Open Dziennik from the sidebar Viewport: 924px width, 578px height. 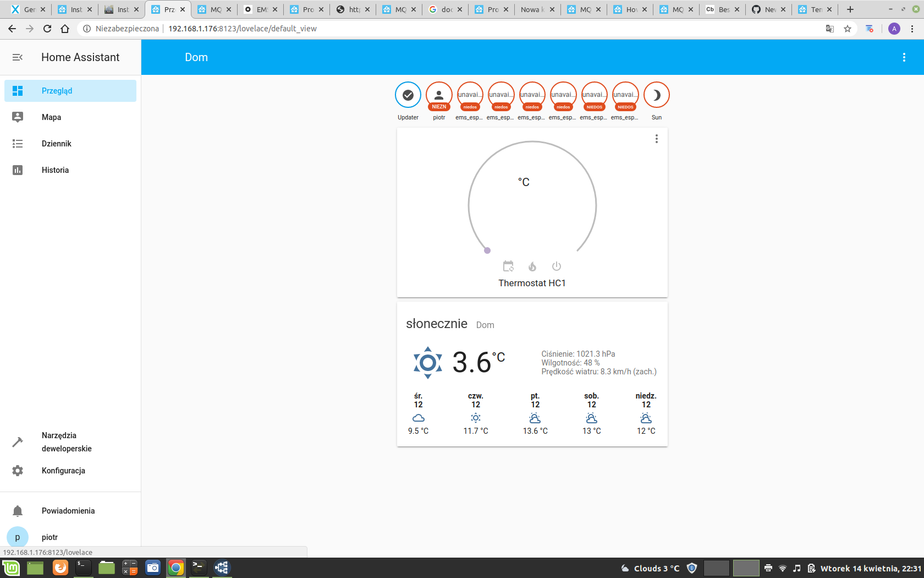(56, 143)
